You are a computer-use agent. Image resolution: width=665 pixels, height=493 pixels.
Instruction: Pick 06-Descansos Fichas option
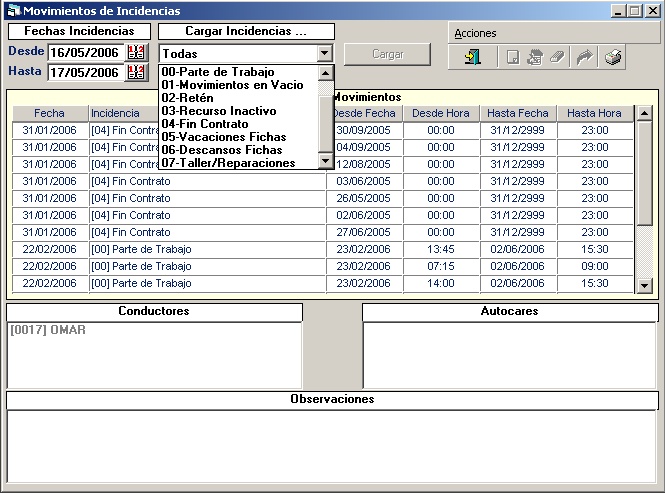click(x=222, y=150)
